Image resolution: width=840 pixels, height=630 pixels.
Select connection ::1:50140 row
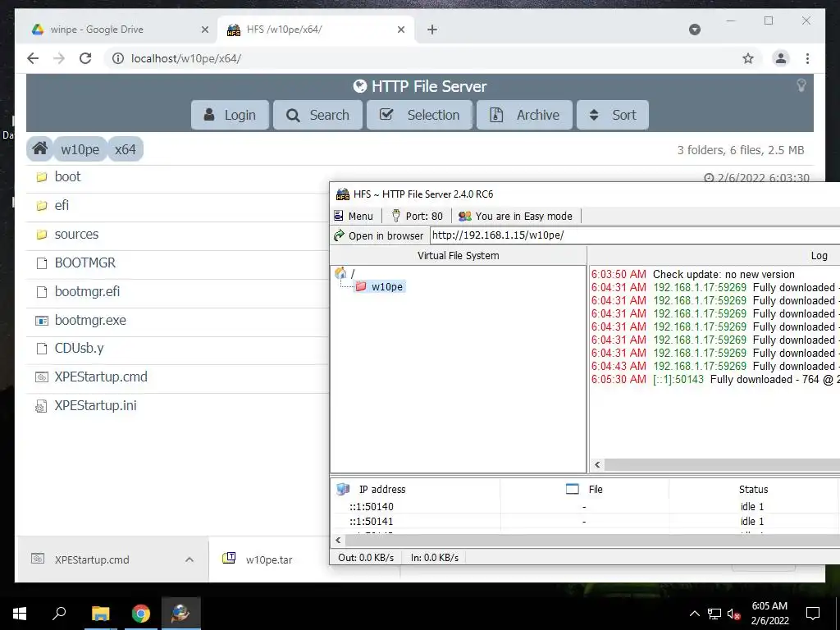click(x=584, y=506)
